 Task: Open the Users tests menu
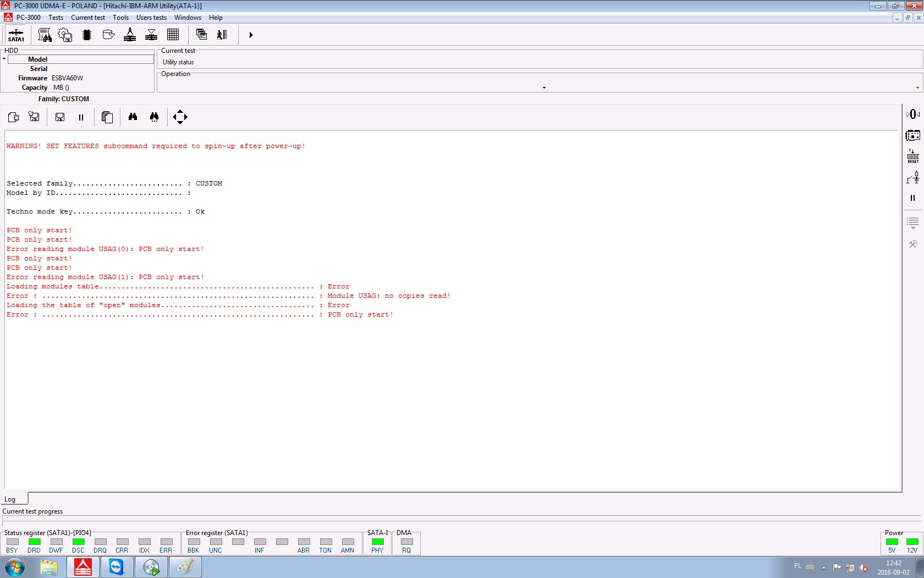click(151, 18)
